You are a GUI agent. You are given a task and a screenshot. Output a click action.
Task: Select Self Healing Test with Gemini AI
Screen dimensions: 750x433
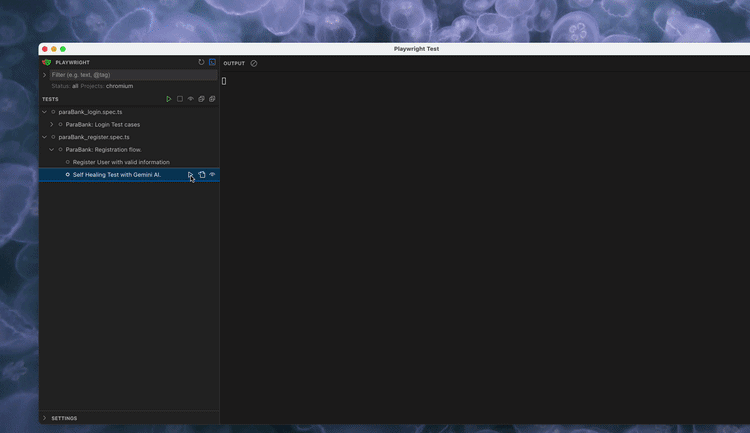pos(117,175)
